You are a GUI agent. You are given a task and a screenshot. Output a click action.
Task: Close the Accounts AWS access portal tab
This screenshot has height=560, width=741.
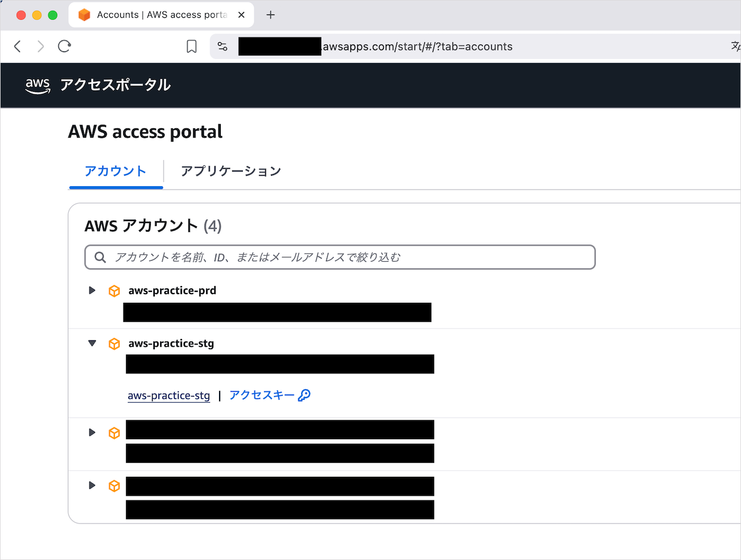(x=242, y=15)
